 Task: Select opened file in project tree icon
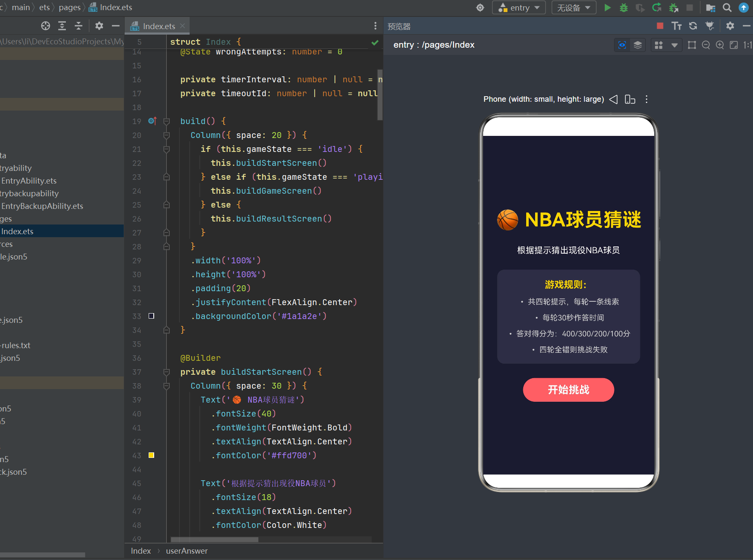click(x=46, y=26)
